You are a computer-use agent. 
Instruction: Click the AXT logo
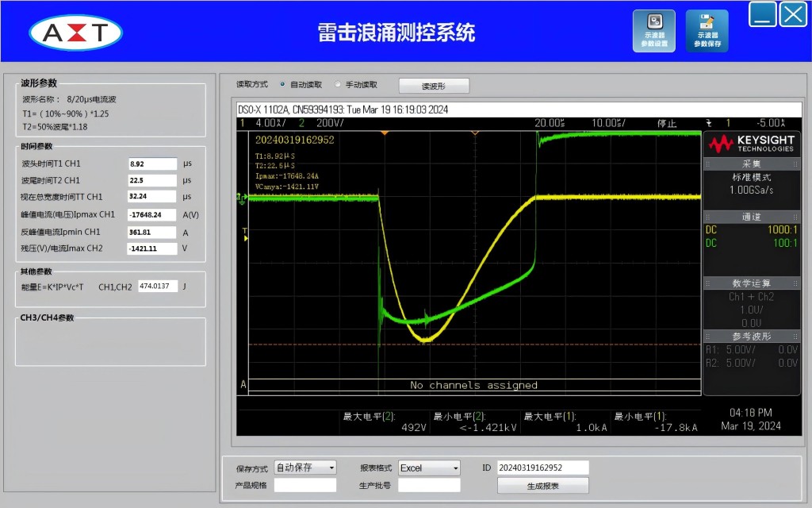point(76,33)
